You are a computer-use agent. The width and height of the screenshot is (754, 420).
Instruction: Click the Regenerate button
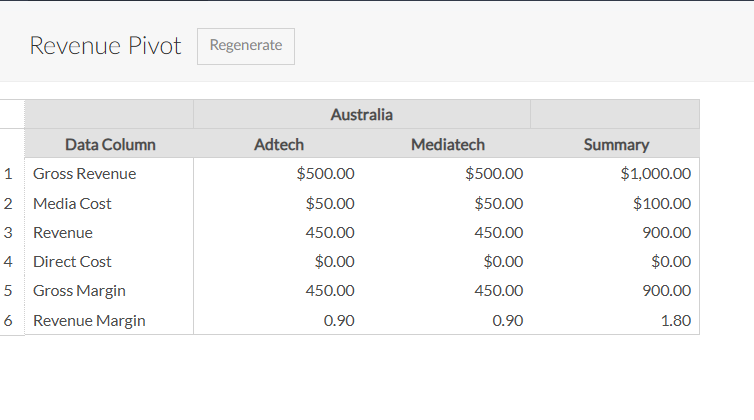point(246,46)
